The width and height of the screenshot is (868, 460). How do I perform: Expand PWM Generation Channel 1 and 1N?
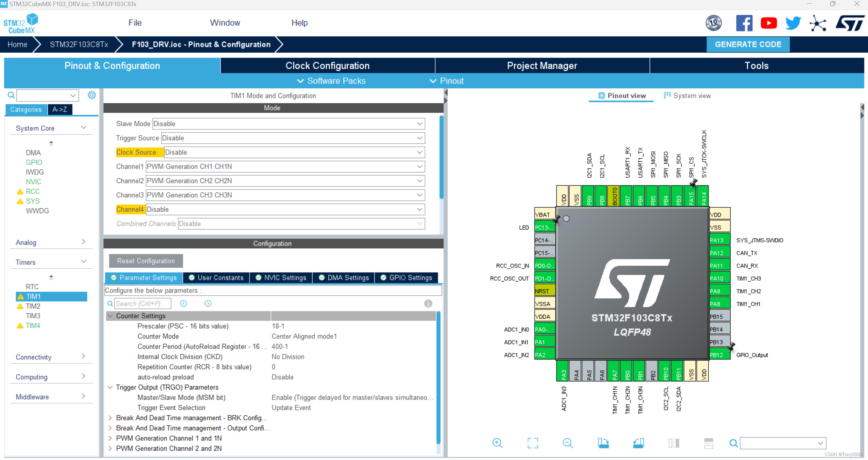tap(110, 438)
